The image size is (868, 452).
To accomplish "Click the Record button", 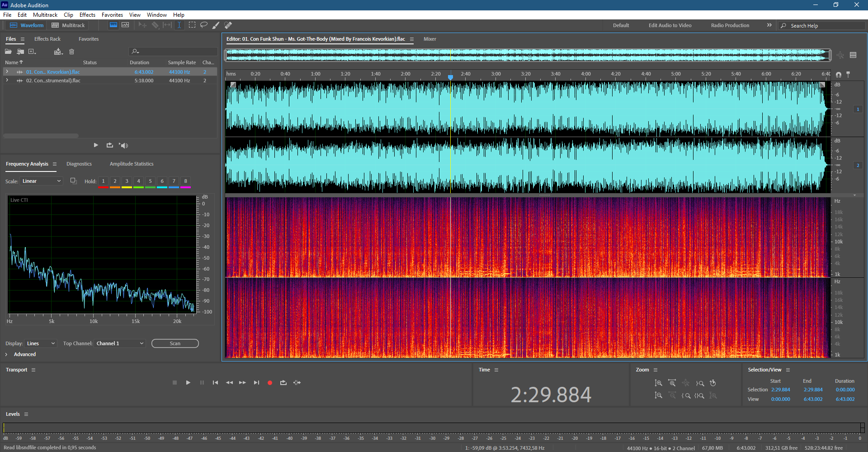I will click(270, 383).
